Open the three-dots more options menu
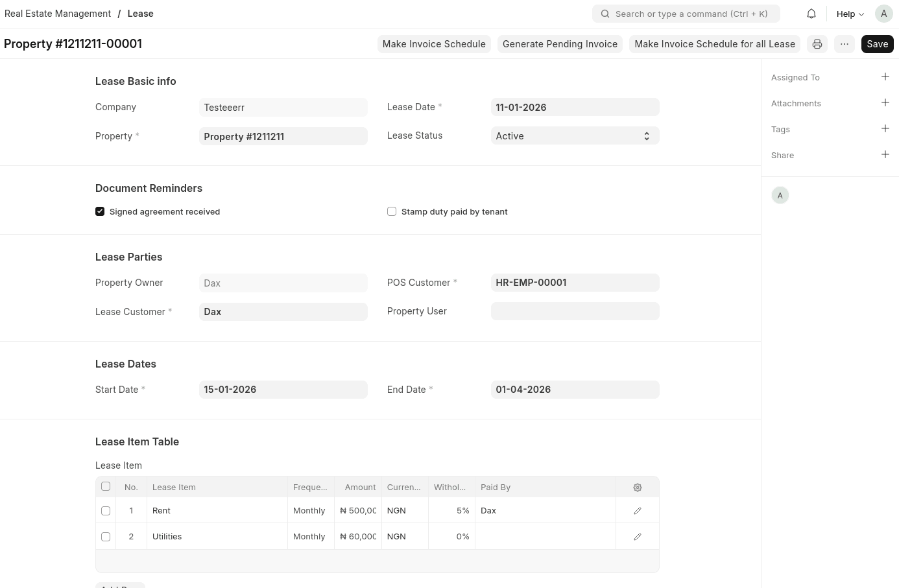The width and height of the screenshot is (899, 588). click(x=844, y=44)
